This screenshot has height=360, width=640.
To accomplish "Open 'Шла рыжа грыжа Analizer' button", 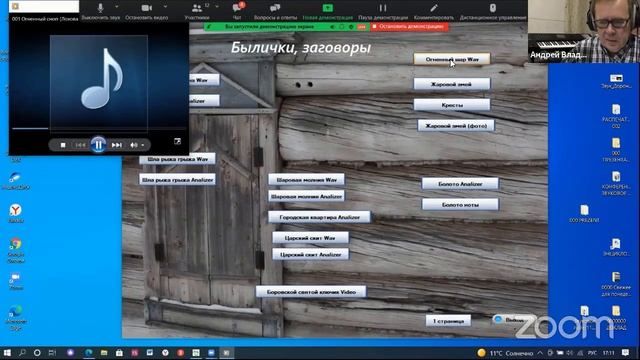I will pos(177,180).
